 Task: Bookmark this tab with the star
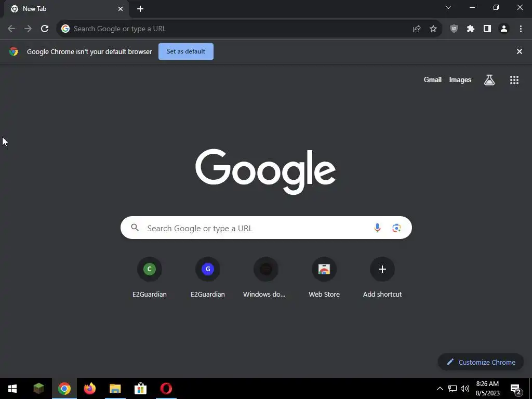coord(433,29)
